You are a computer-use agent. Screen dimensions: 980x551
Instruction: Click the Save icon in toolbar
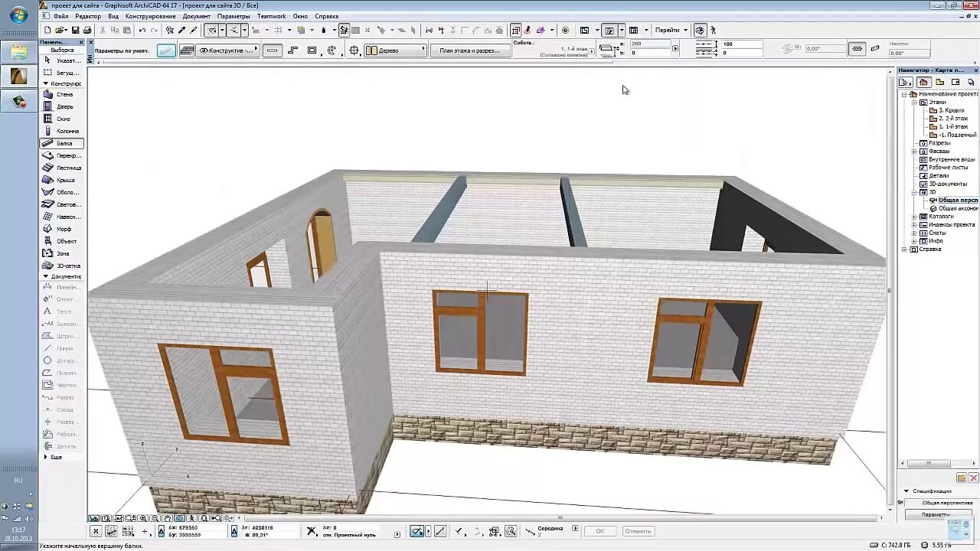(x=76, y=31)
